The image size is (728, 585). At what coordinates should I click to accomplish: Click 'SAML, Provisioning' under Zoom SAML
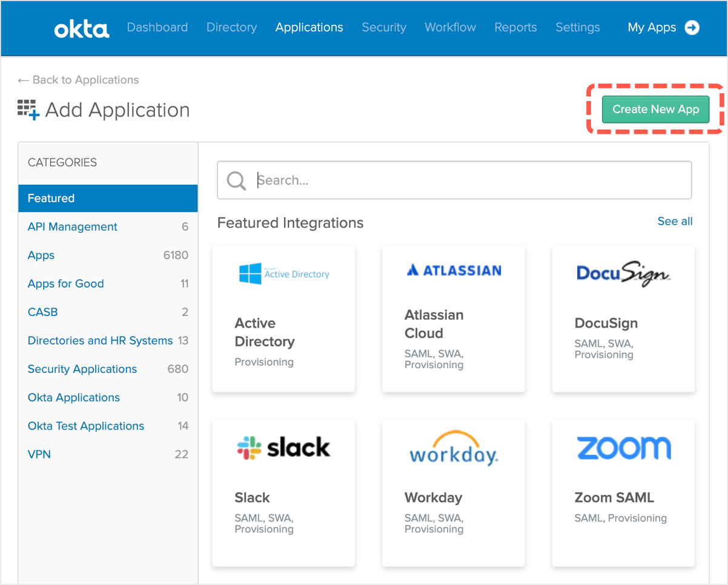tap(620, 518)
